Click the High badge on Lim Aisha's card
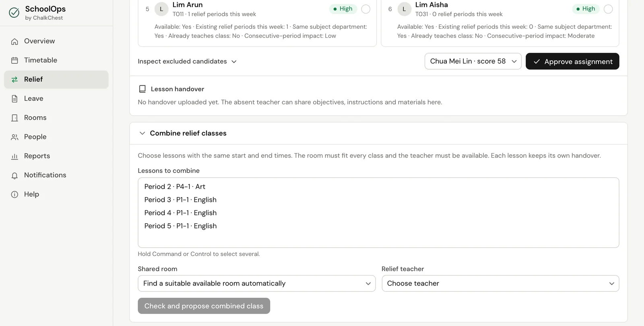Viewport: 644px width, 326px height. (586, 9)
